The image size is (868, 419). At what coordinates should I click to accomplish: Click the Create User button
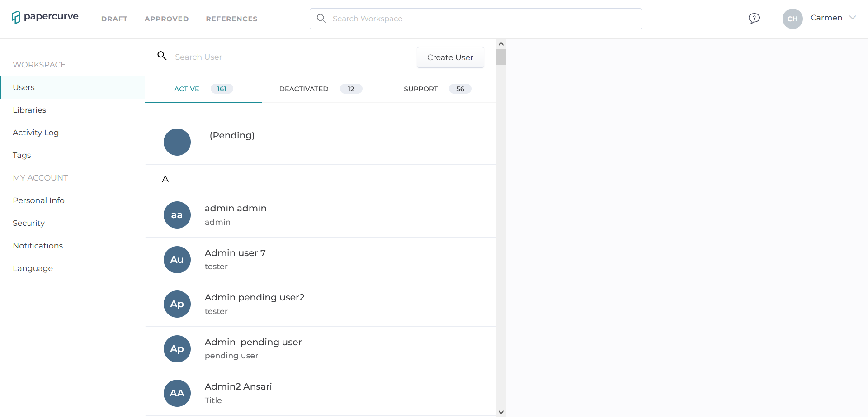450,57
